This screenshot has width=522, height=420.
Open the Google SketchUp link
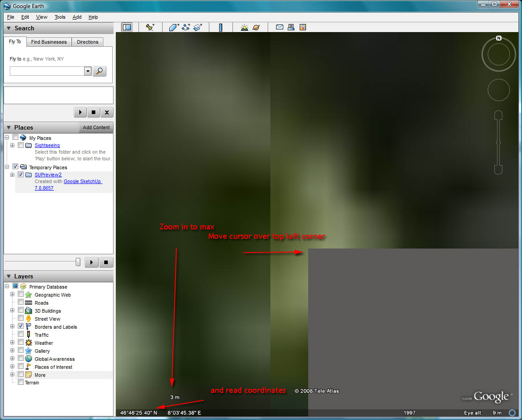pos(82,181)
